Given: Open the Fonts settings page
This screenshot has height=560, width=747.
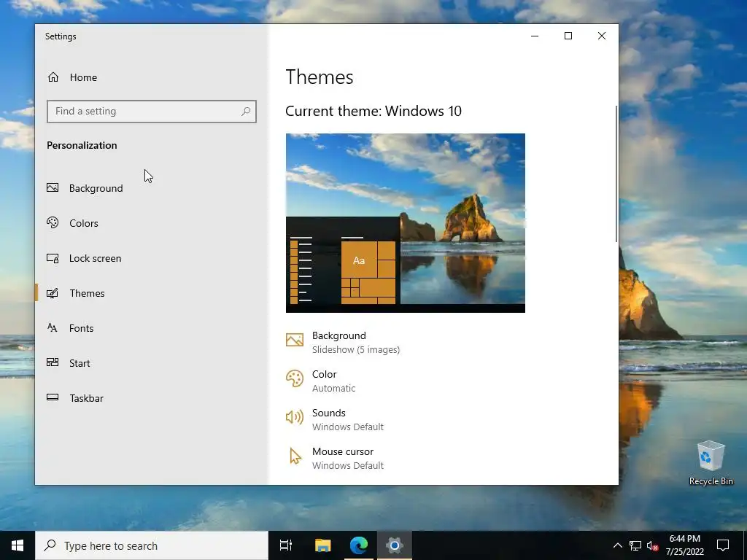Looking at the screenshot, I should coord(152,328).
